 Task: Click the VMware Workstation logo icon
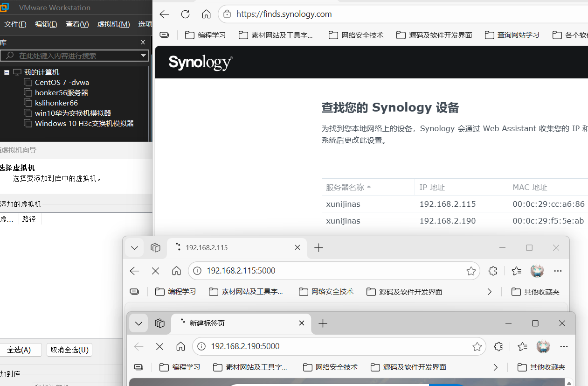[4, 7]
